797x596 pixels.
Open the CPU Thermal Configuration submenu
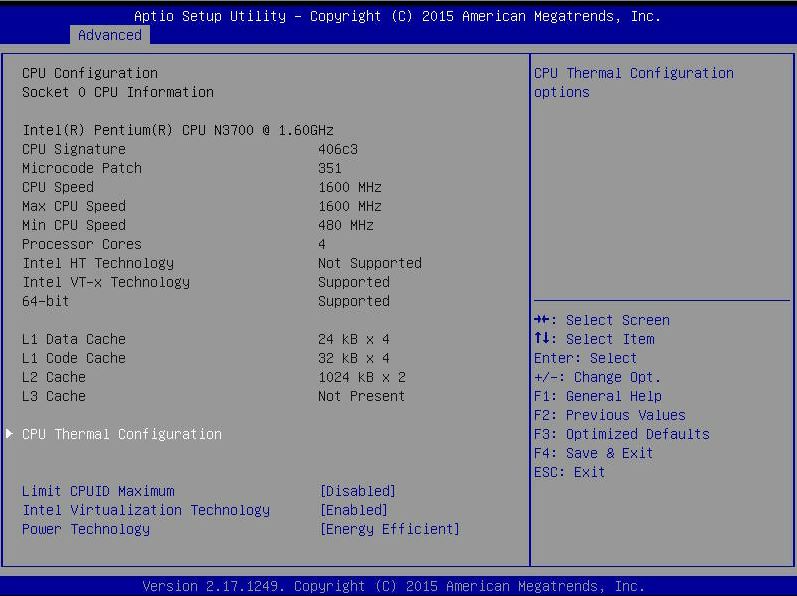click(122, 434)
